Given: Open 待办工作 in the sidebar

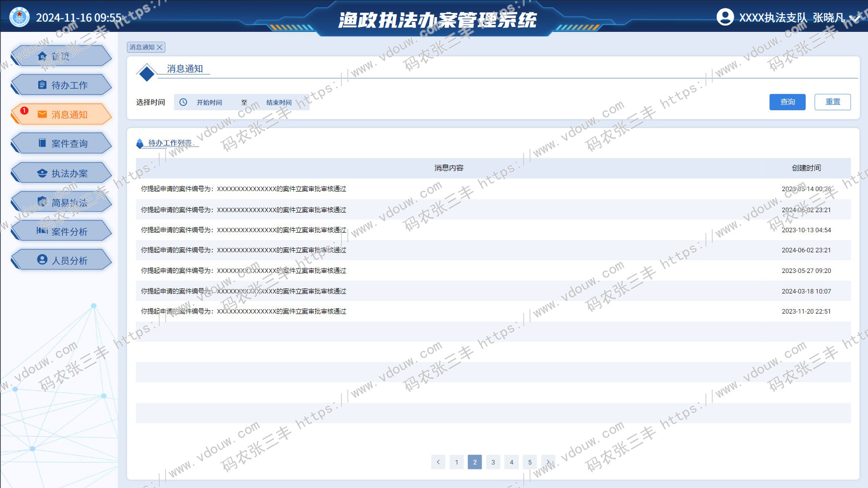Looking at the screenshot, I should point(61,85).
